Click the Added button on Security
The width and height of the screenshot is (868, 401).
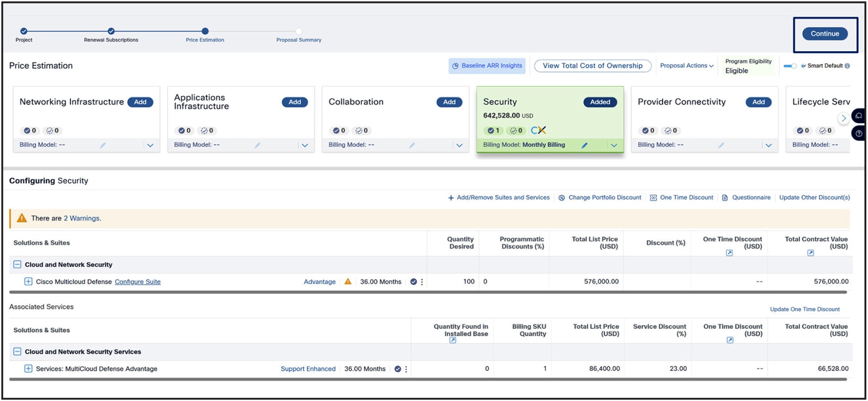pyautogui.click(x=600, y=102)
